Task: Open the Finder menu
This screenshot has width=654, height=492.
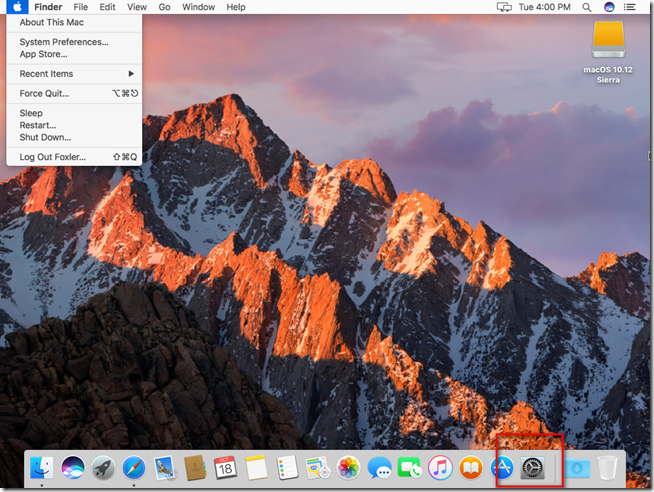Action: 48,7
